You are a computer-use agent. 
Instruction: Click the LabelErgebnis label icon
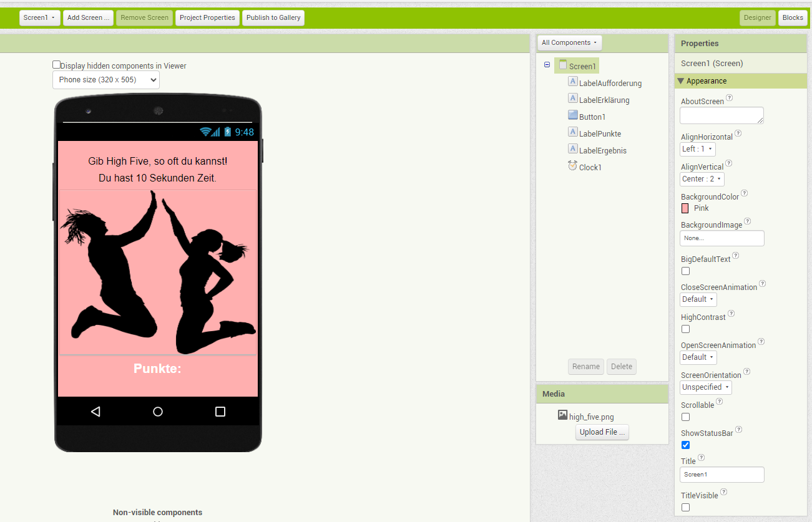tap(573, 149)
